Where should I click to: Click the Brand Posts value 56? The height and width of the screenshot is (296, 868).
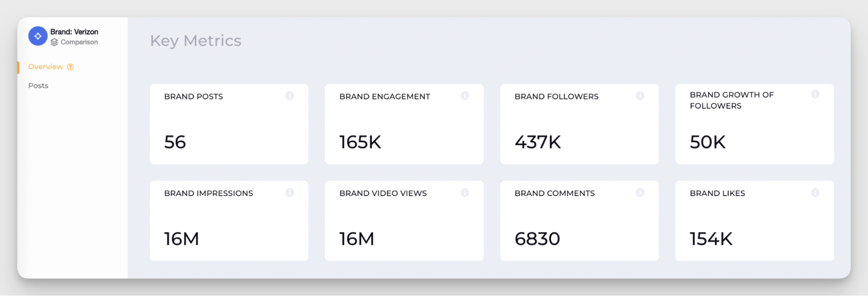click(x=175, y=142)
